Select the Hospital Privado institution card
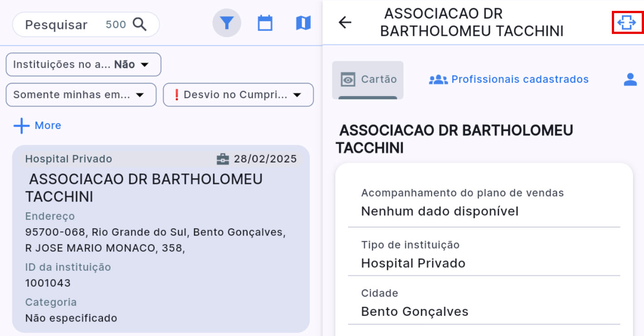Image resolution: width=644 pixels, height=336 pixels. (x=161, y=239)
